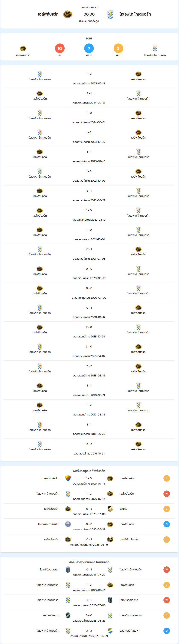Click the Djurgården crest in the Elfsborg form list
The width and height of the screenshot is (179, 644).
pos(68,478)
